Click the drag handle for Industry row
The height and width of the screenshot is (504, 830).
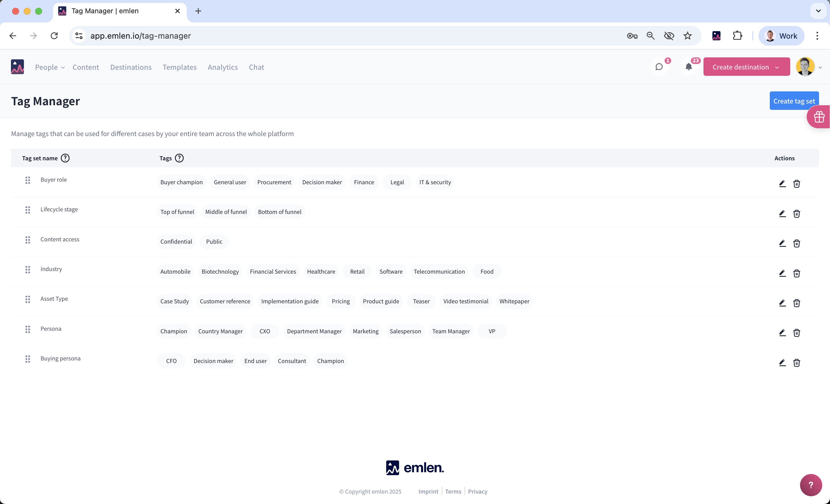[28, 269]
